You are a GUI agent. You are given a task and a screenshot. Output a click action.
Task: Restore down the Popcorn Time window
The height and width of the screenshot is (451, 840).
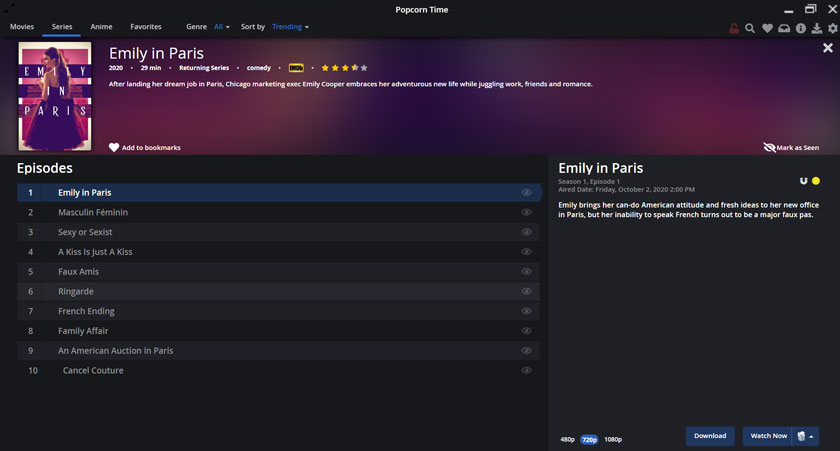(811, 9)
